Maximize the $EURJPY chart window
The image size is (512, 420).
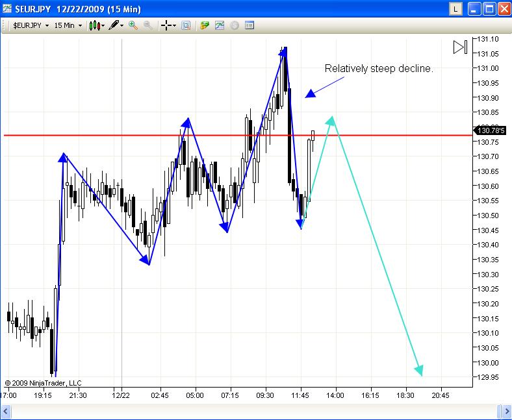point(489,9)
